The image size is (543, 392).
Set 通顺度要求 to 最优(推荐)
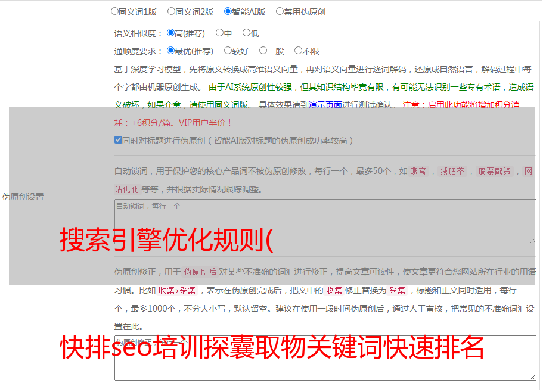170,51
